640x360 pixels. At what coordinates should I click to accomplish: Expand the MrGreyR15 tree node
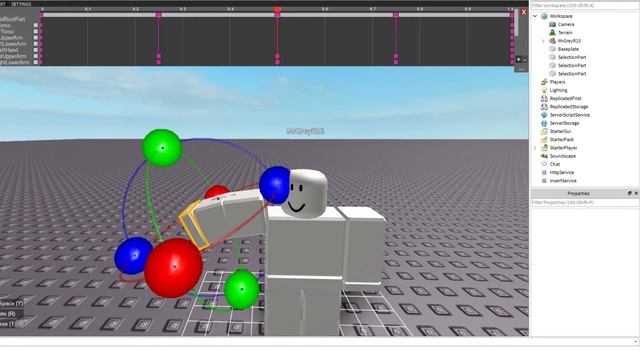coord(543,41)
